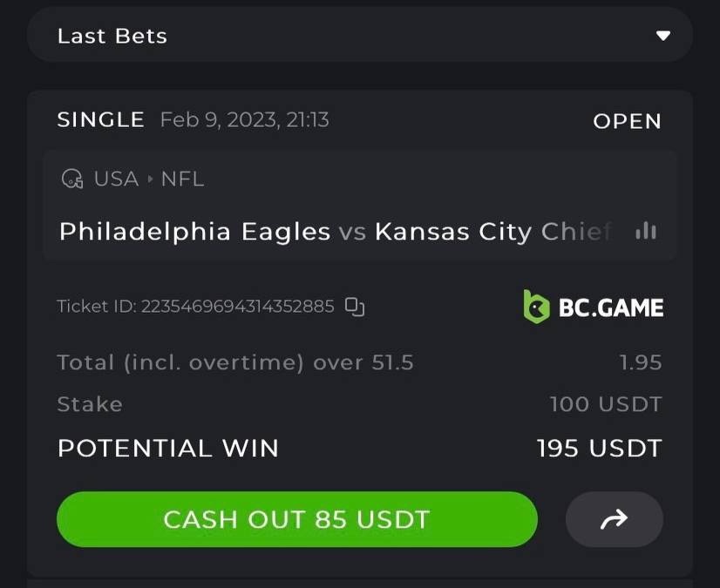Click the Total over 51.5 selection text
Image resolution: width=720 pixels, height=588 pixels.
(x=234, y=362)
